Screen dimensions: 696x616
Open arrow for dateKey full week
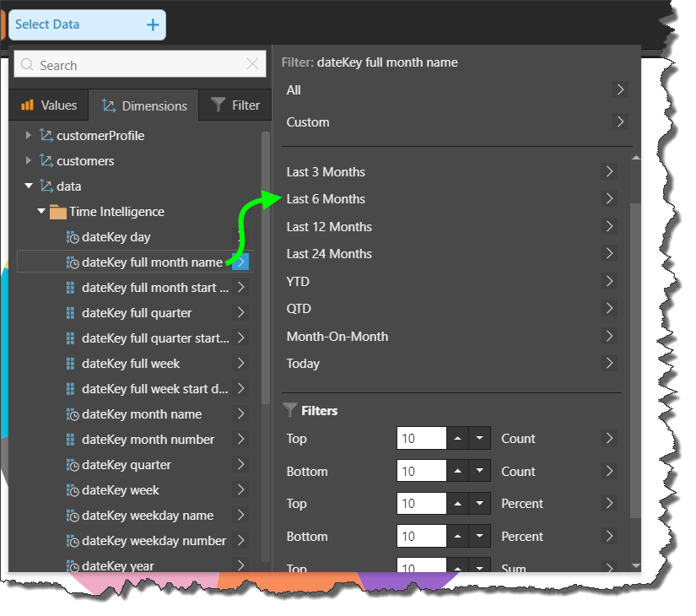(x=240, y=364)
